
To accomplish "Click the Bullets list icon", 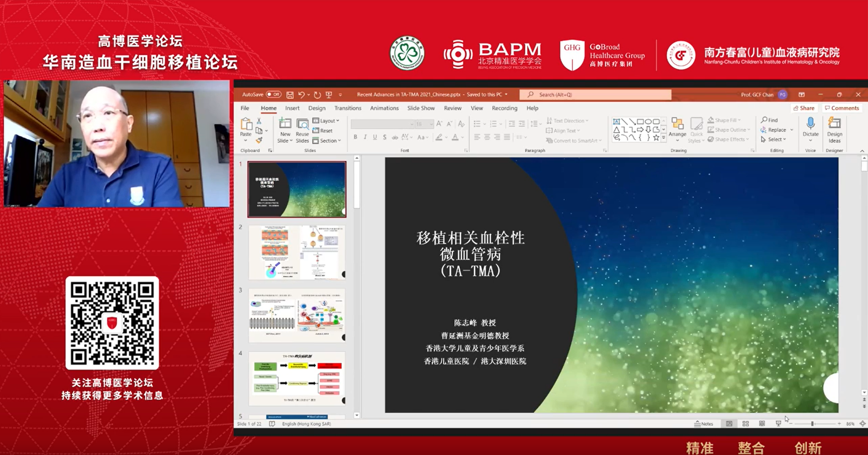I will 477,124.
